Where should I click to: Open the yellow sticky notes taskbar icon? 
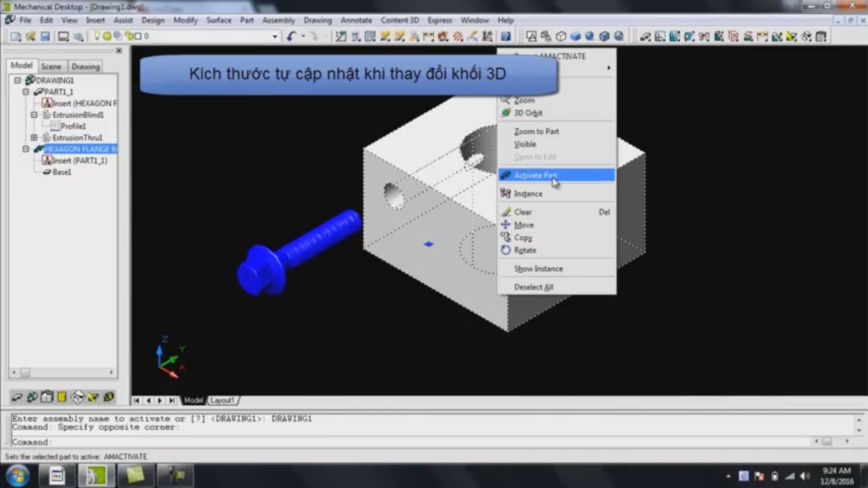tap(136, 475)
